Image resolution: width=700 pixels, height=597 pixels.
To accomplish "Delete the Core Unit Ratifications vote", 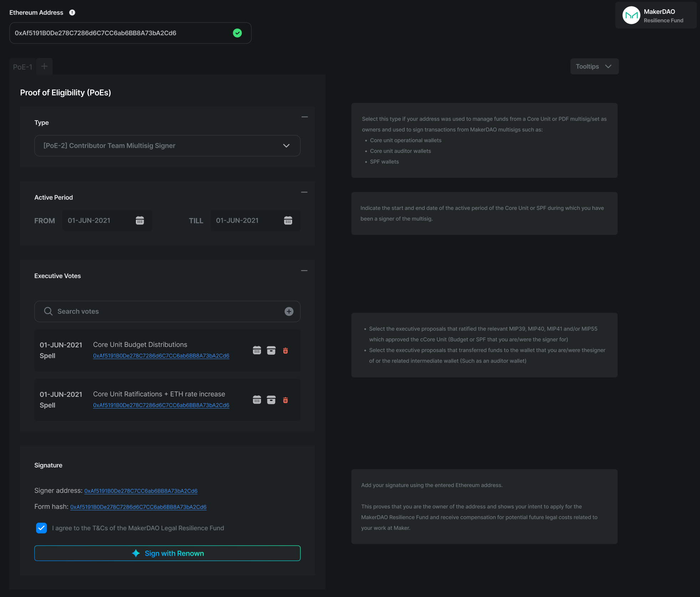I will click(285, 400).
